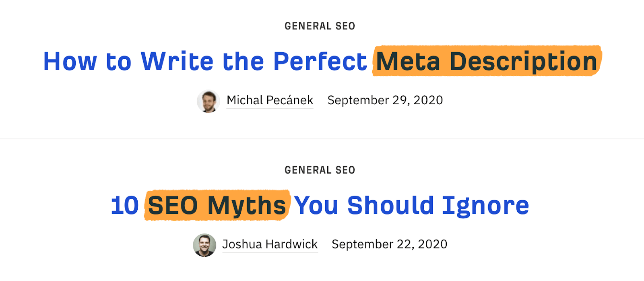Click the word "How" starting the first headline

(x=70, y=62)
